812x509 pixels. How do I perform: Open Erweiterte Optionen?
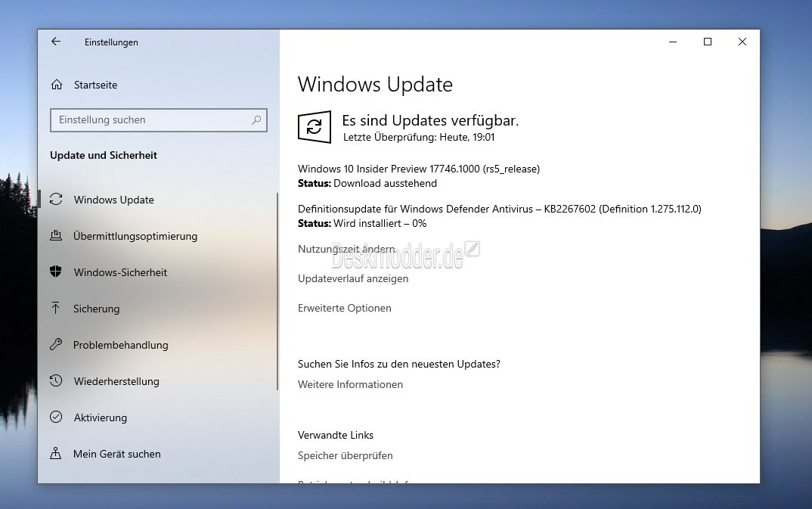(344, 308)
